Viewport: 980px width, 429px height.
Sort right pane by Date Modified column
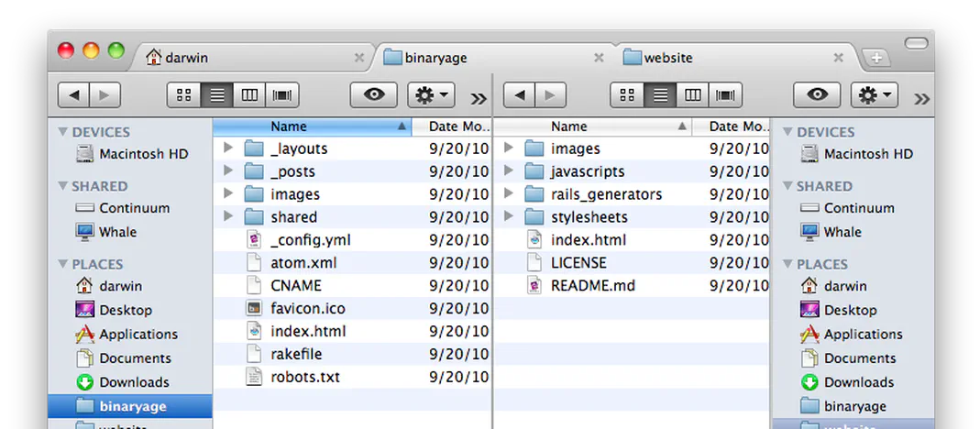(x=732, y=126)
